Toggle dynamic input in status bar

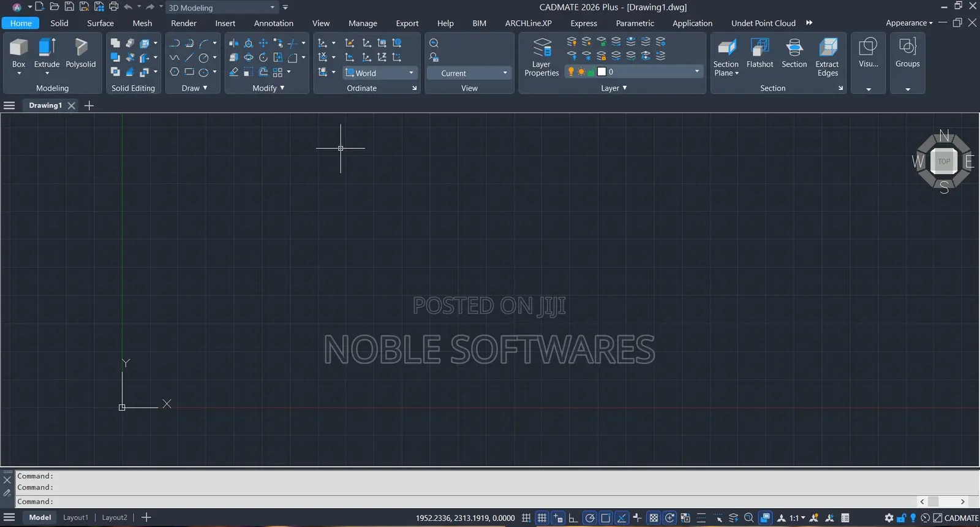click(558, 518)
